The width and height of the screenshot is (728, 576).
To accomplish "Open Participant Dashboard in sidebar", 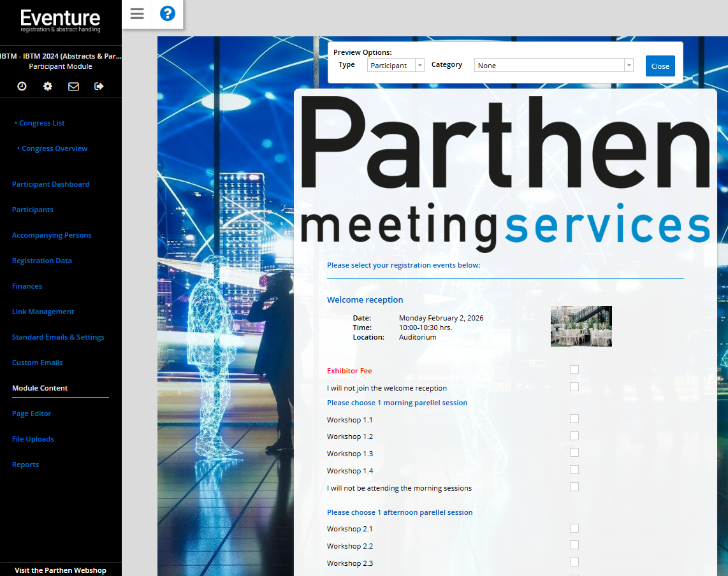I will click(50, 184).
